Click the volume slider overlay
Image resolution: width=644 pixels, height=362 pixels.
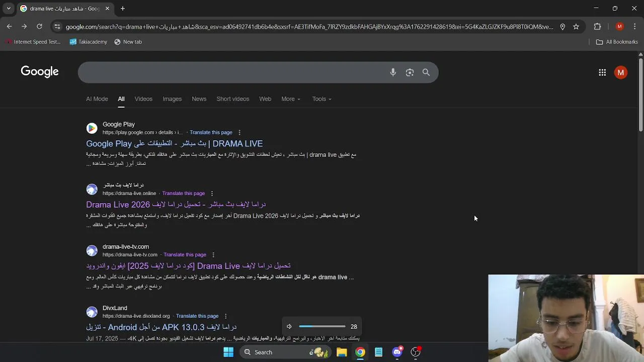click(322, 327)
